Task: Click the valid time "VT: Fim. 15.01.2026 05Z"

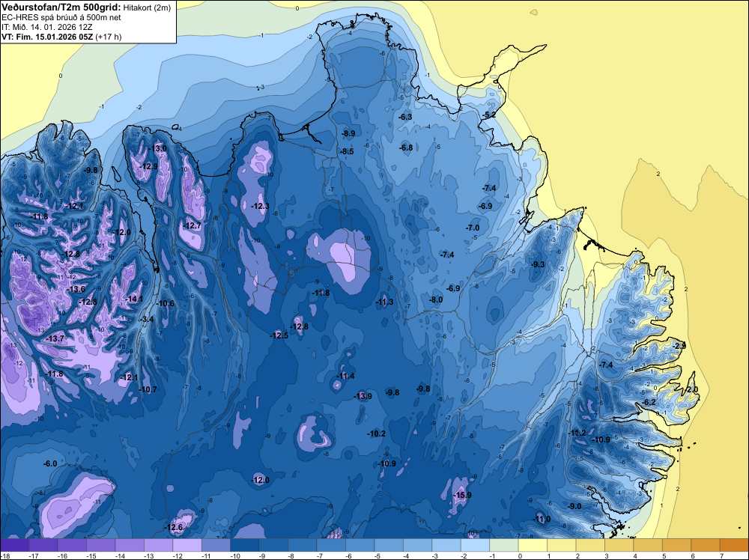Action: pyautogui.click(x=47, y=37)
